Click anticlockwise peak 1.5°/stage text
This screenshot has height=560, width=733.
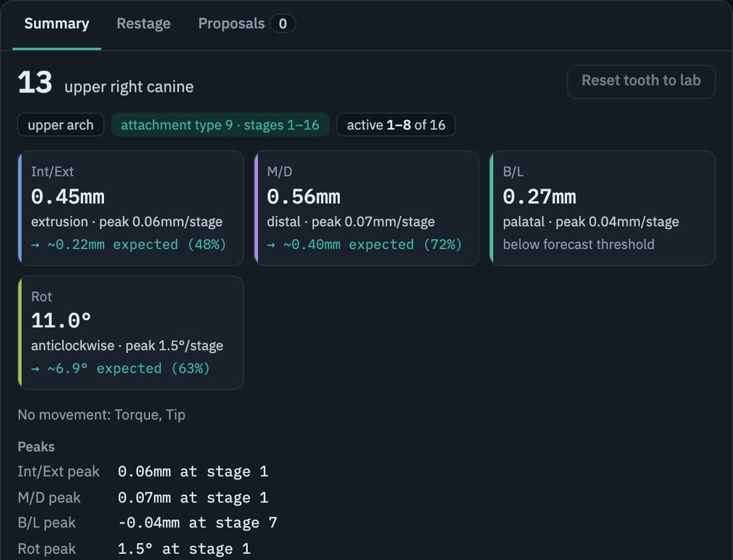tap(127, 346)
